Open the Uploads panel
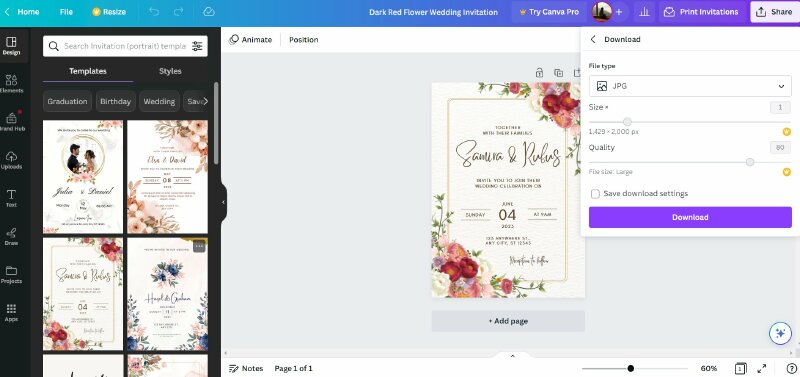Viewport: 800px width, 377px height. [11, 160]
